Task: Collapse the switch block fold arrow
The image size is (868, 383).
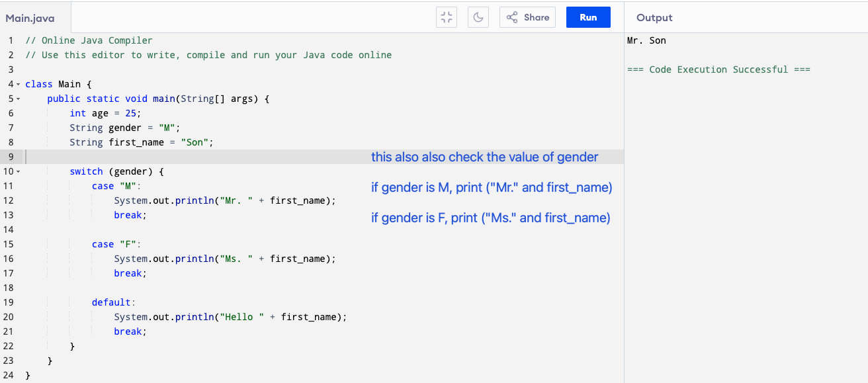Action: pos(18,172)
